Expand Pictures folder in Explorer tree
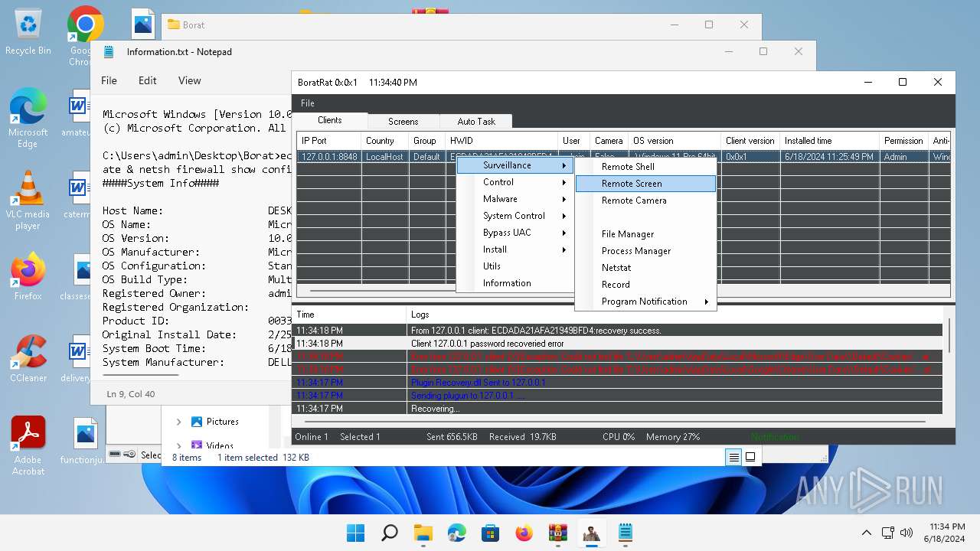Screen dimensions: 980x551 click(178, 422)
